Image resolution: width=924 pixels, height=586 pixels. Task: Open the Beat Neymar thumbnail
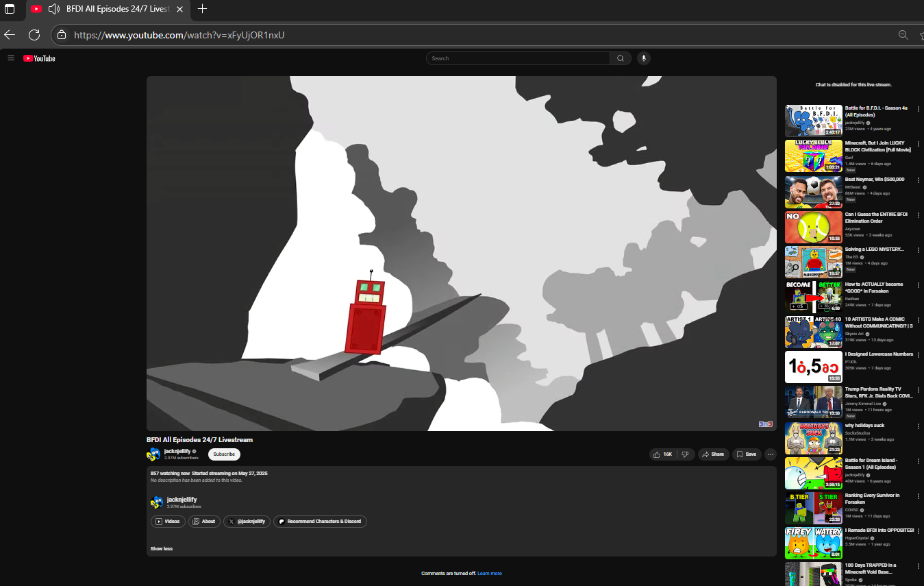tap(814, 191)
